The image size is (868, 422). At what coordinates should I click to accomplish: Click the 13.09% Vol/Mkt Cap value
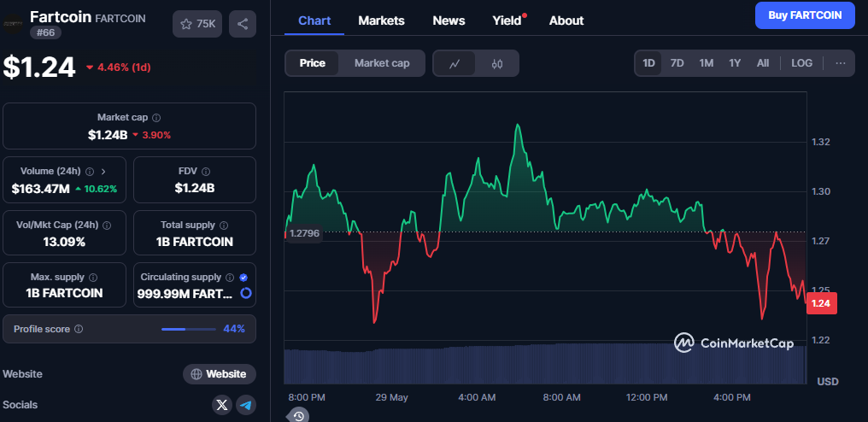click(x=64, y=242)
